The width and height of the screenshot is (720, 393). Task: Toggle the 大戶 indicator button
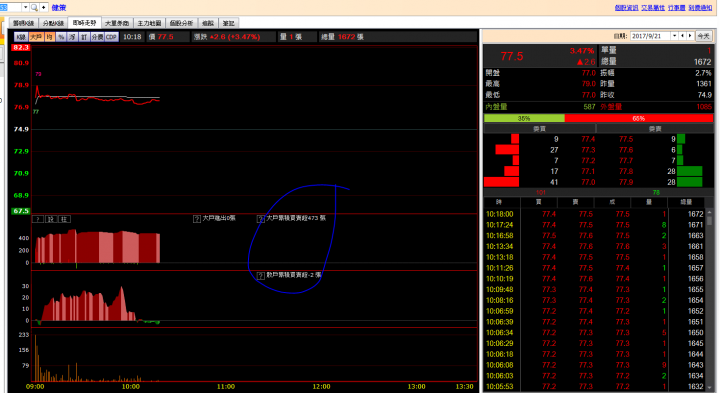(x=36, y=37)
